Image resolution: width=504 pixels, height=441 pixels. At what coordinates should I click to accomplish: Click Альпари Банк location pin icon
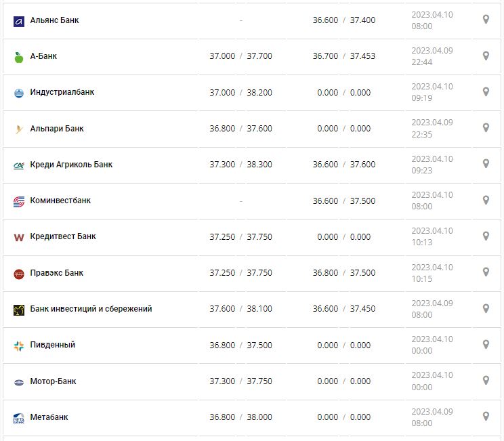pos(486,127)
